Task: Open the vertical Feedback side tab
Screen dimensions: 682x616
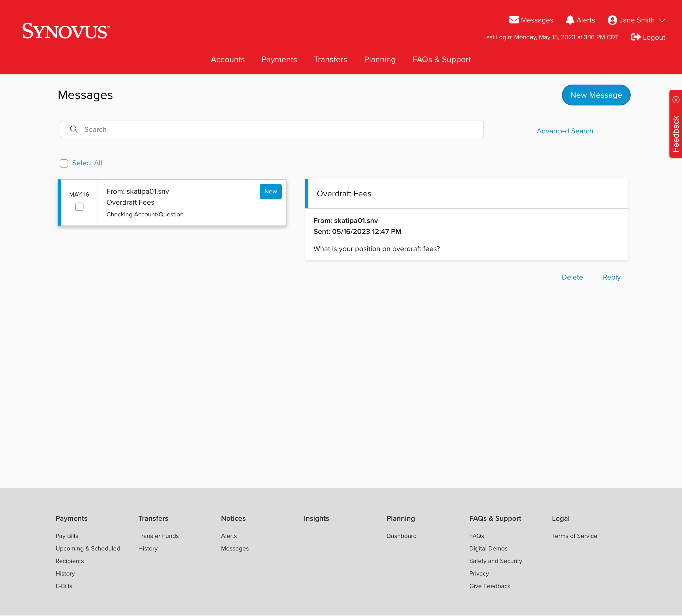Action: point(675,134)
